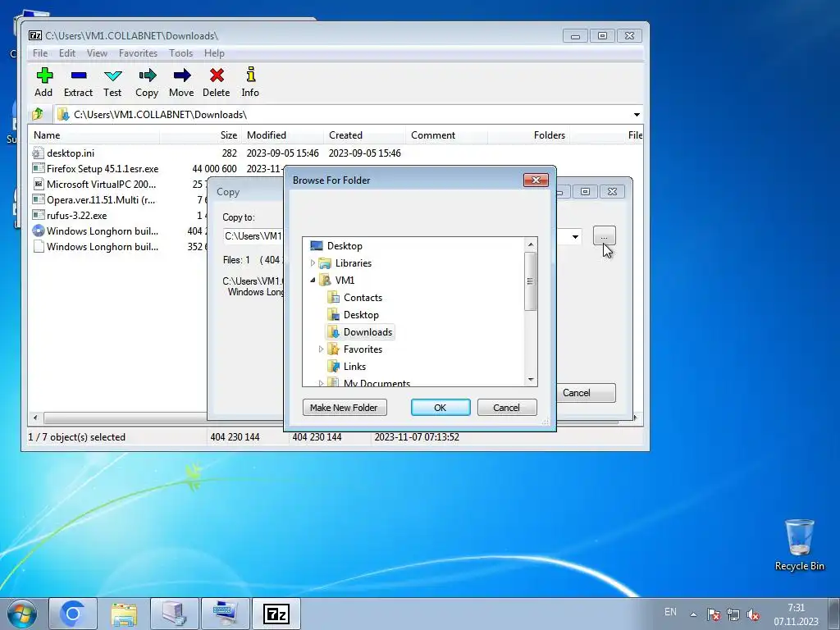Screen dimensions: 840x630
Task: Sort by Folders column header
Action: (x=528, y=135)
